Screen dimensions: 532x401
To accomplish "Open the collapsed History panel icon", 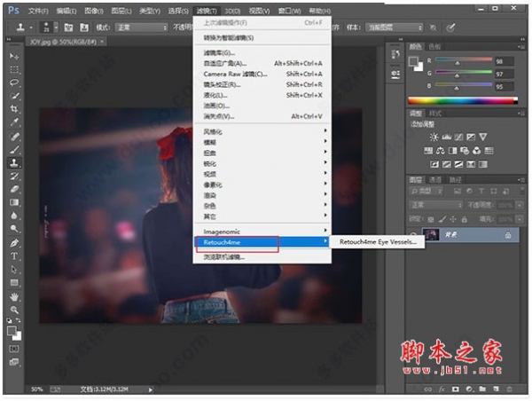I will (395, 54).
